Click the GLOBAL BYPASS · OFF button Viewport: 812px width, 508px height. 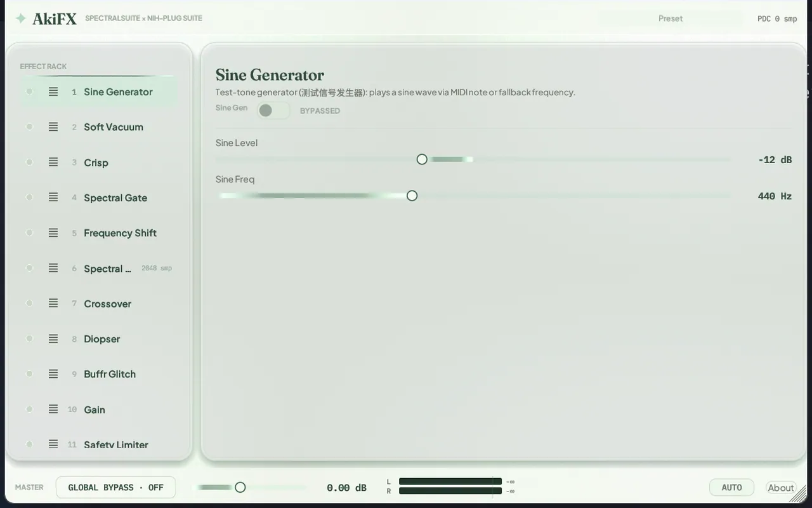click(x=115, y=488)
